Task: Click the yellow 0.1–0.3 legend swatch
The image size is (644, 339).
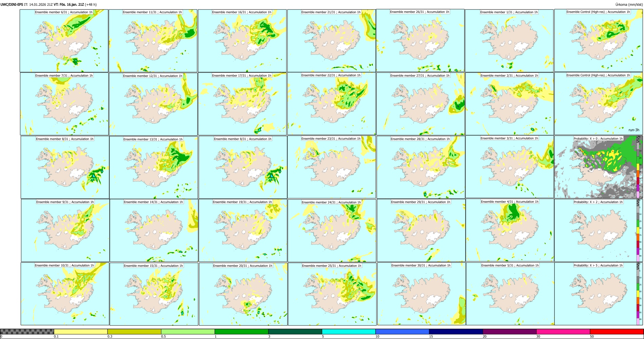Action: (81, 332)
